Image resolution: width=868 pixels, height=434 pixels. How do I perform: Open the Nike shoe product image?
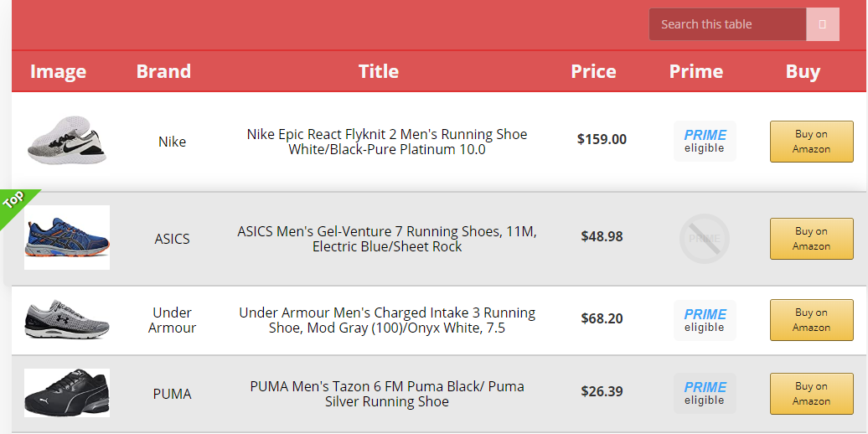pos(67,140)
